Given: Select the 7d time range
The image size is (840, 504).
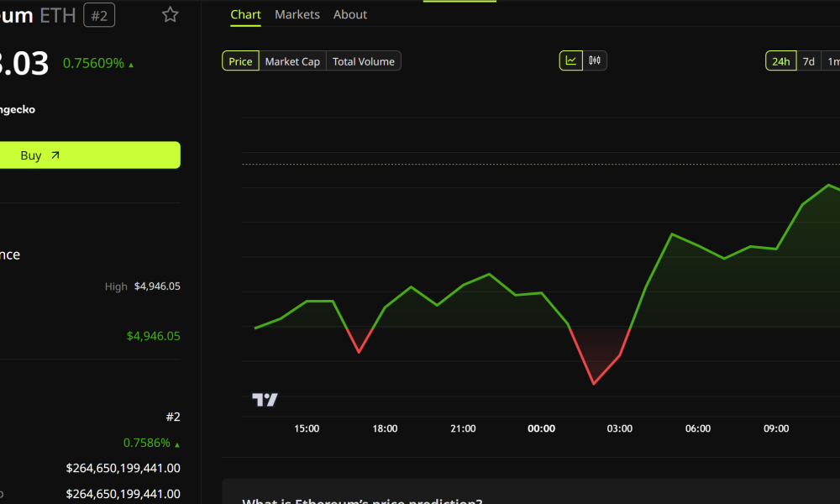Looking at the screenshot, I should pos(808,61).
